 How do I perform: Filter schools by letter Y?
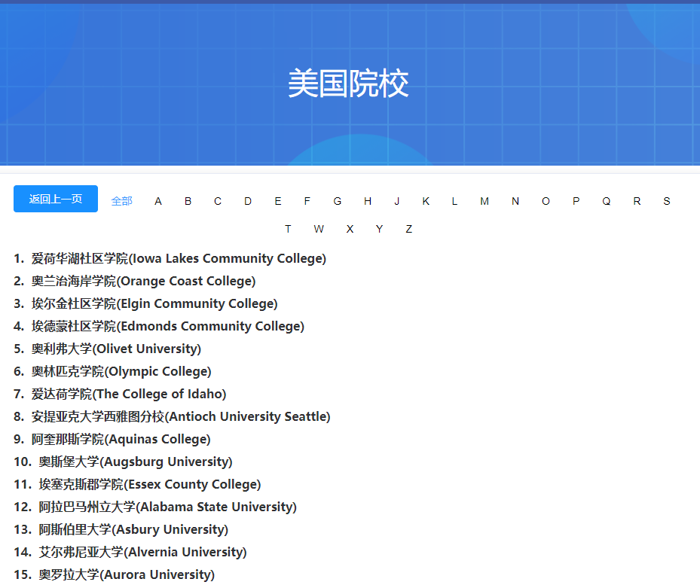[x=380, y=229]
